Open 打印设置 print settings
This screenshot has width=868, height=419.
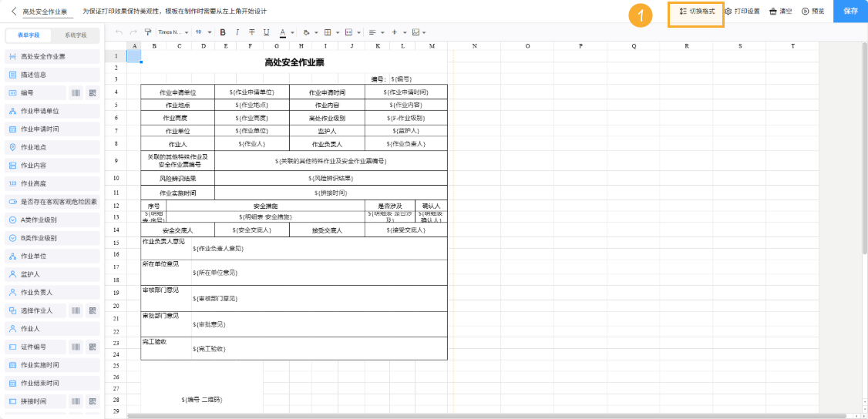tap(742, 11)
